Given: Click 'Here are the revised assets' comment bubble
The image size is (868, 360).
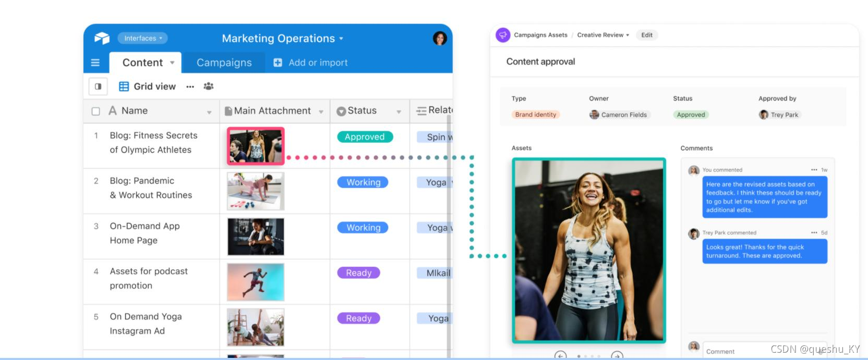Looking at the screenshot, I should [765, 197].
